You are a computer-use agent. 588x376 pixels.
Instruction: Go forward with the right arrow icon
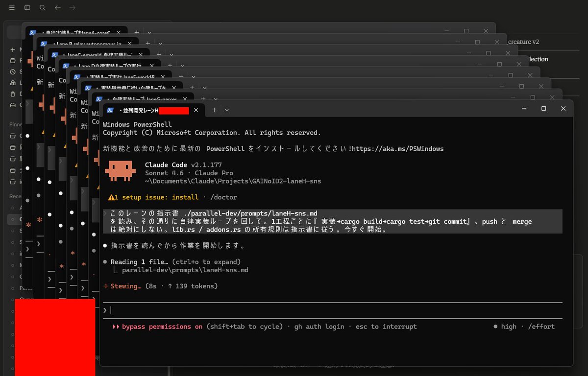pyautogui.click(x=73, y=8)
